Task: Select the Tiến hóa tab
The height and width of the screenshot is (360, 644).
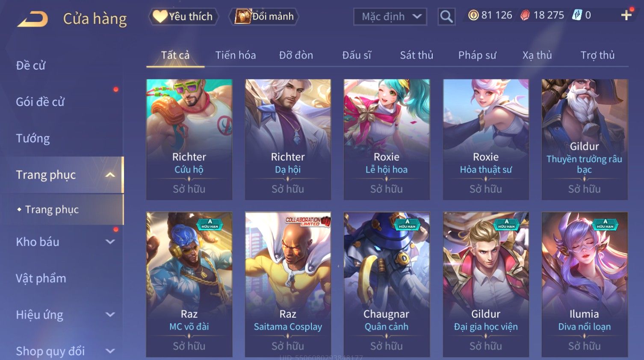Action: click(x=236, y=55)
